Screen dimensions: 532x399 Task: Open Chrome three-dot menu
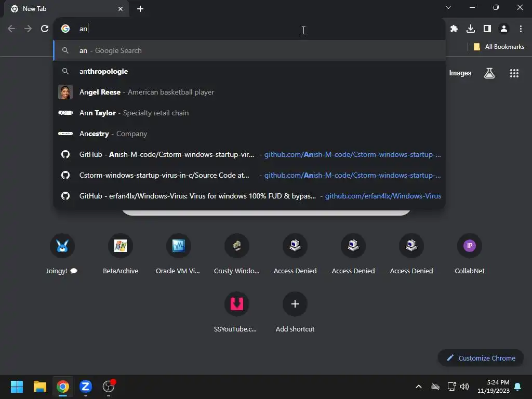521,29
